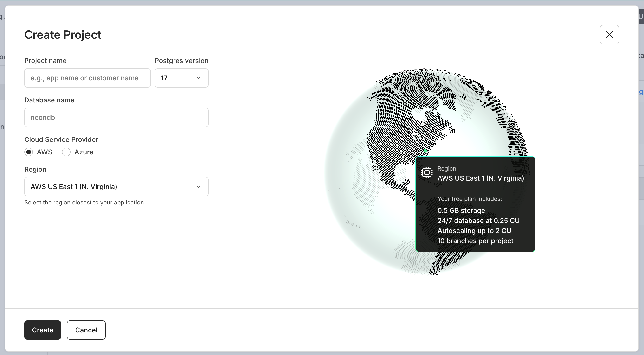Image resolution: width=644 pixels, height=355 pixels.
Task: Focus the Database name neondb field
Action: pos(116,117)
